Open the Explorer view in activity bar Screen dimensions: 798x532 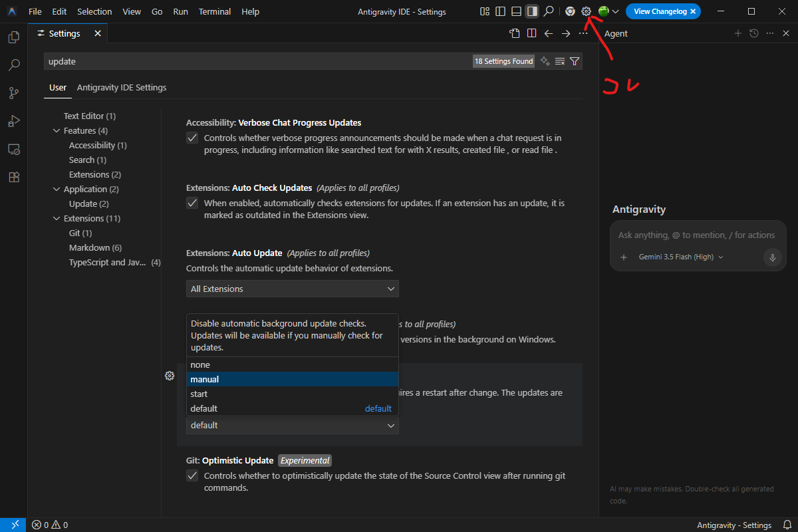[x=13, y=37]
